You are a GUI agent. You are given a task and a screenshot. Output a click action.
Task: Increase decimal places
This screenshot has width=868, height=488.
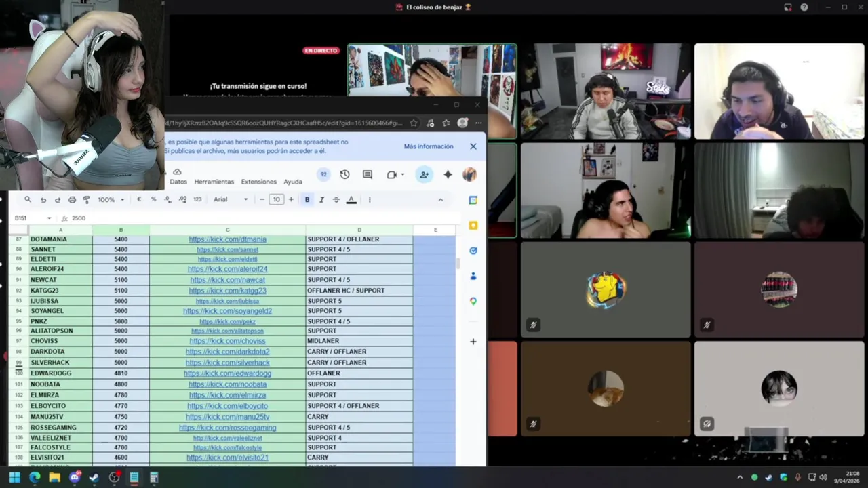point(182,199)
